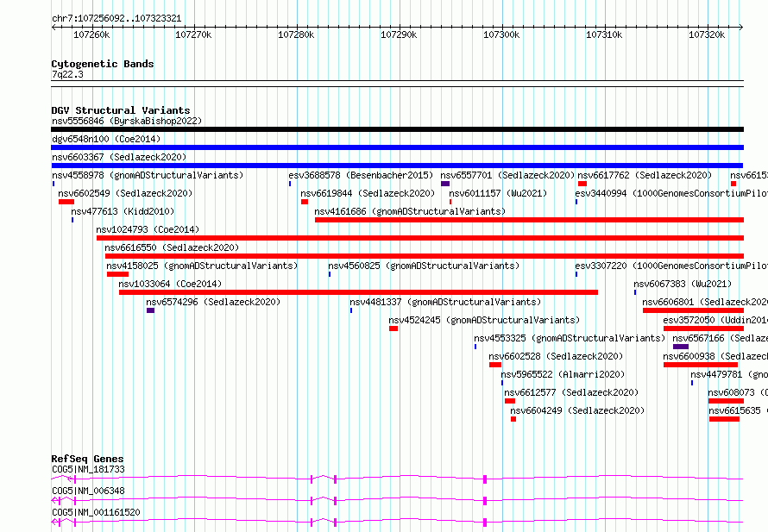The height and width of the screenshot is (532, 768).
Task: Click the nsv6616550 (Sedlazeck2020) label
Action: (172, 247)
